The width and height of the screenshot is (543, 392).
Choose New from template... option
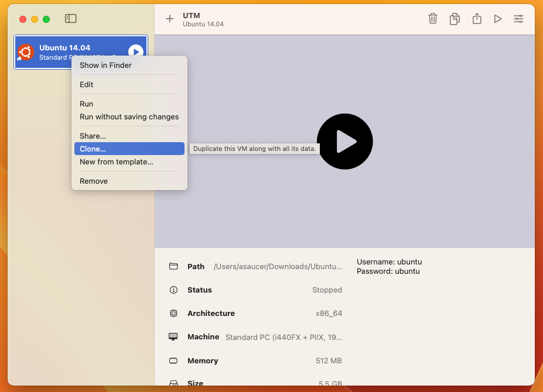click(116, 162)
